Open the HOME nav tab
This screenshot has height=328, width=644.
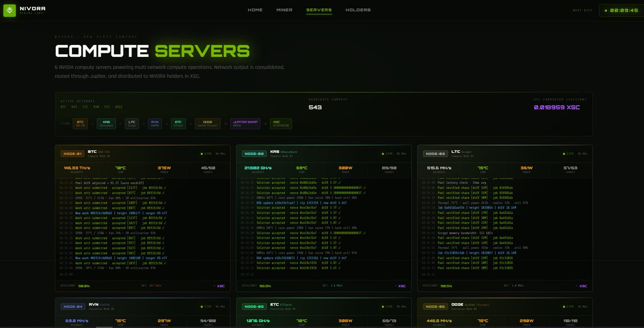coord(255,10)
